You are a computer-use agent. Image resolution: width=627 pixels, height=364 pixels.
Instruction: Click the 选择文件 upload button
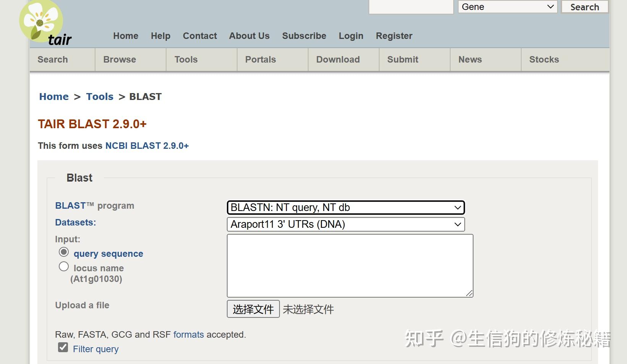click(253, 309)
